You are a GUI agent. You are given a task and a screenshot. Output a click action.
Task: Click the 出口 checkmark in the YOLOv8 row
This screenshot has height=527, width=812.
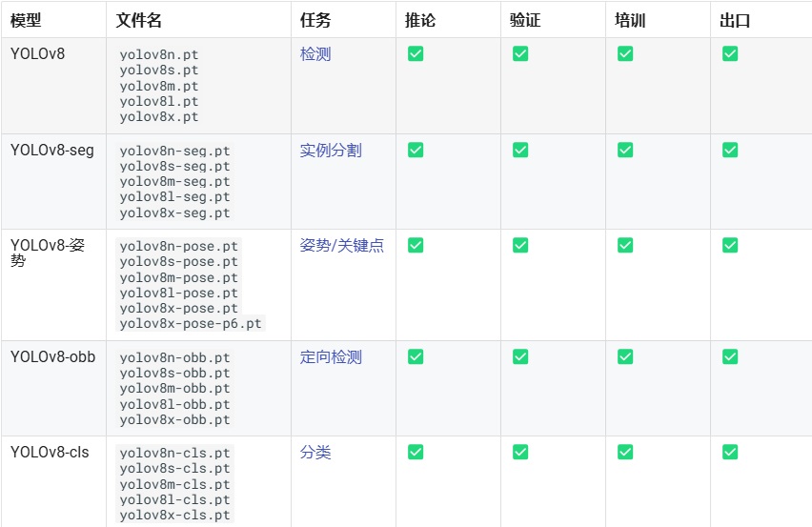[x=730, y=53]
